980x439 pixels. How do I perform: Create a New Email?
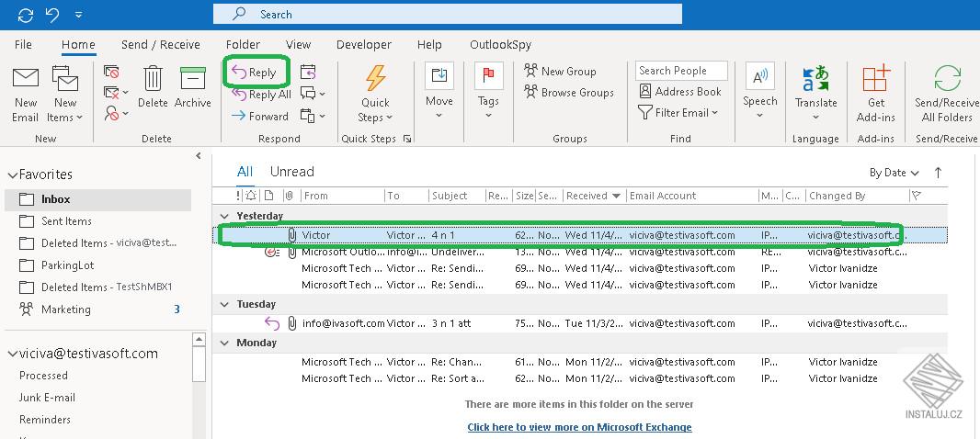click(x=26, y=95)
